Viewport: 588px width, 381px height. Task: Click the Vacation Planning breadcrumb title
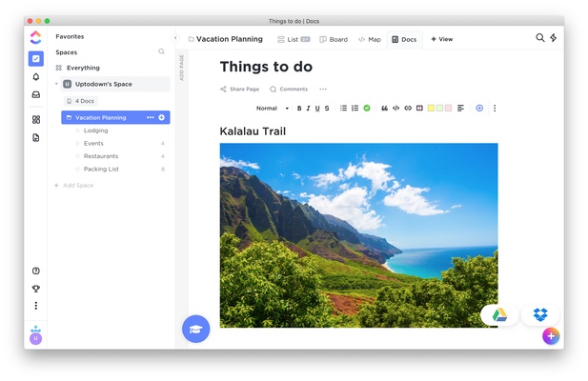[229, 39]
